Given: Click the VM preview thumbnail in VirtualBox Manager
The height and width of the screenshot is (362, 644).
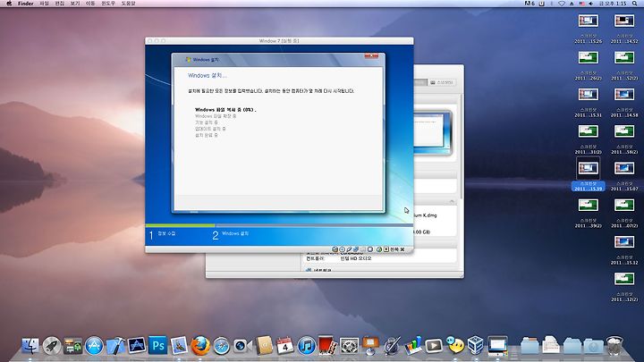Looking at the screenshot, I should pos(432,132).
